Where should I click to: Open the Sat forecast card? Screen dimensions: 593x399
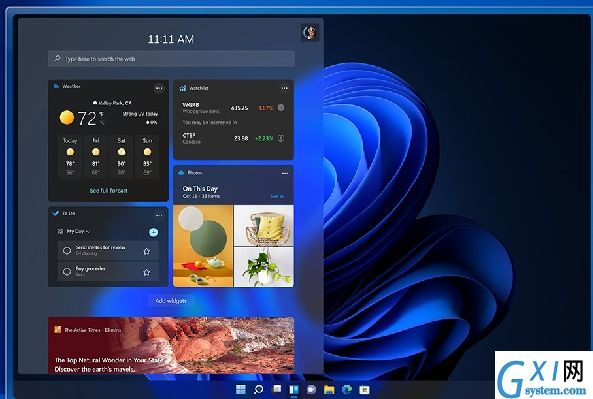pos(121,156)
